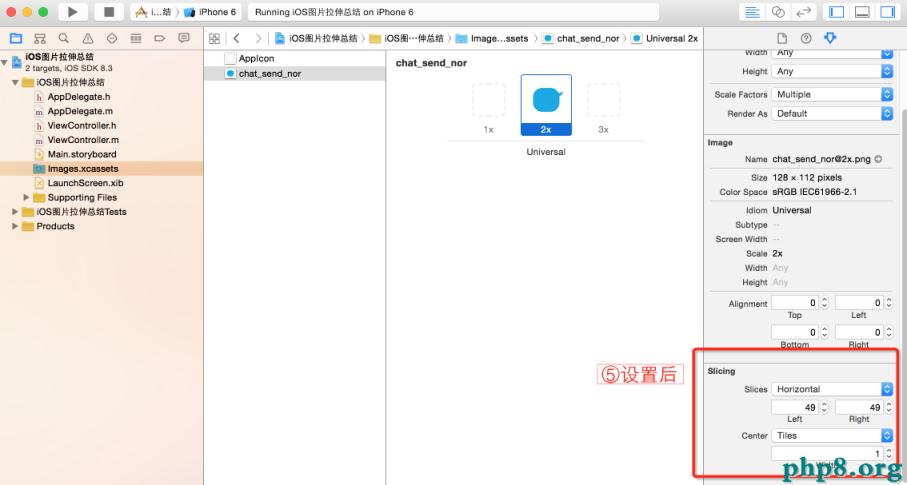Adjust the Alignment Top stepper
Screen dimensions: 907x485
click(825, 303)
